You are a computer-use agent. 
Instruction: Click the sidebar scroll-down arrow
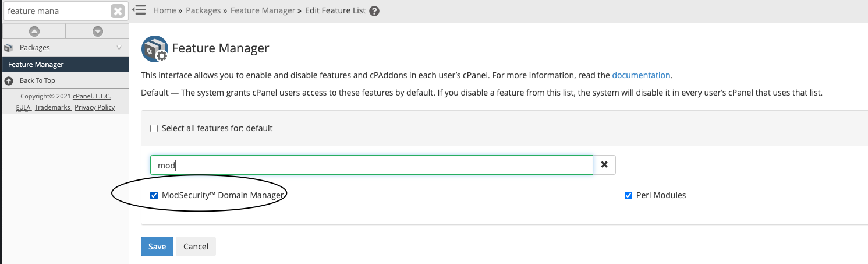click(x=98, y=31)
